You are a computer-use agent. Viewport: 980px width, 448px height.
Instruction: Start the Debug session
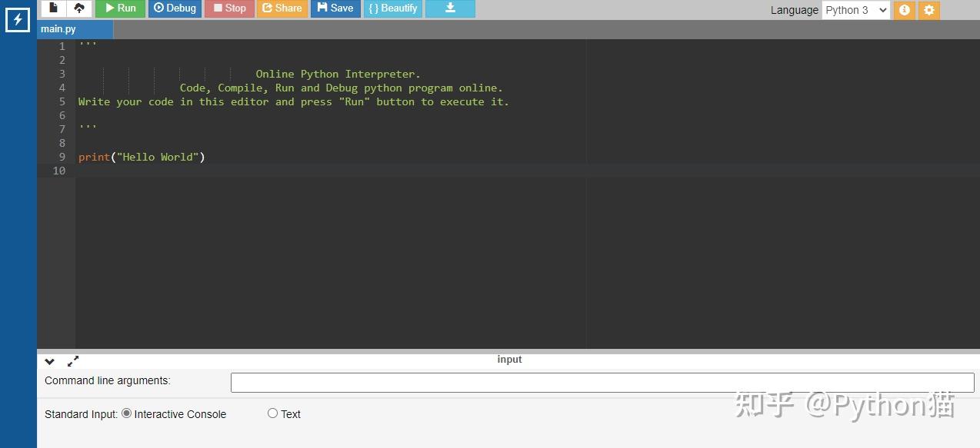coord(174,8)
